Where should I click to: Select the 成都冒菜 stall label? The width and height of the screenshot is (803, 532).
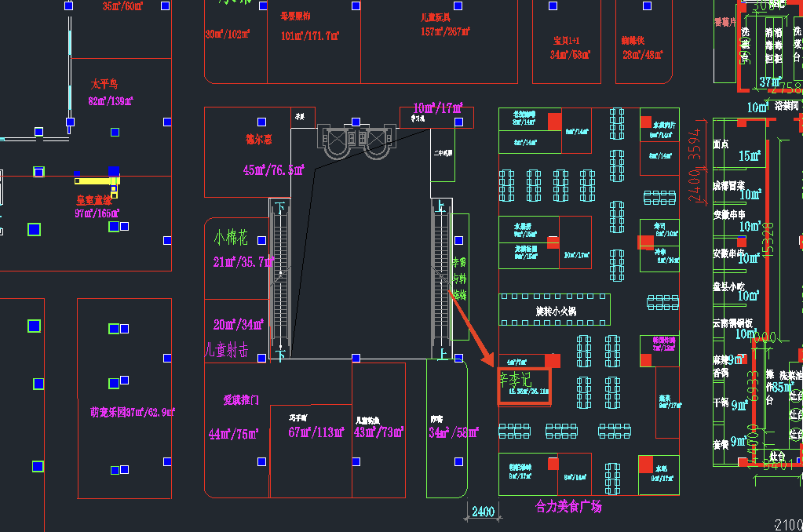click(x=728, y=187)
